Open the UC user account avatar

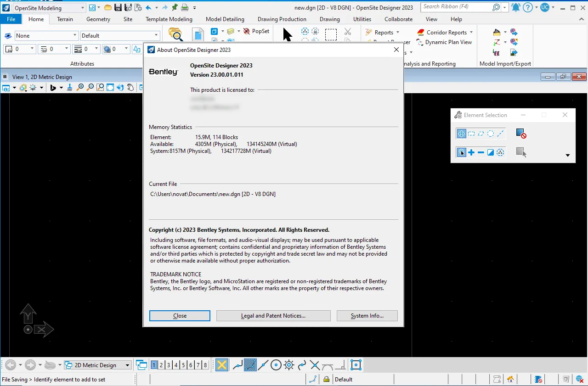tap(545, 7)
